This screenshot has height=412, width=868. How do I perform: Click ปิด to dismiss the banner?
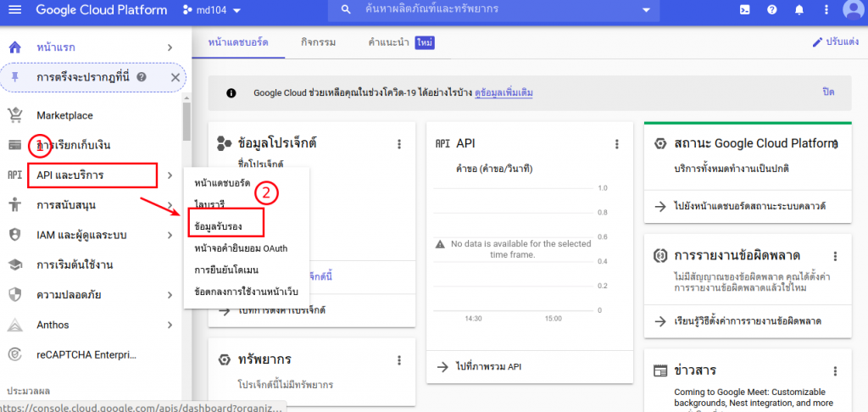828,92
